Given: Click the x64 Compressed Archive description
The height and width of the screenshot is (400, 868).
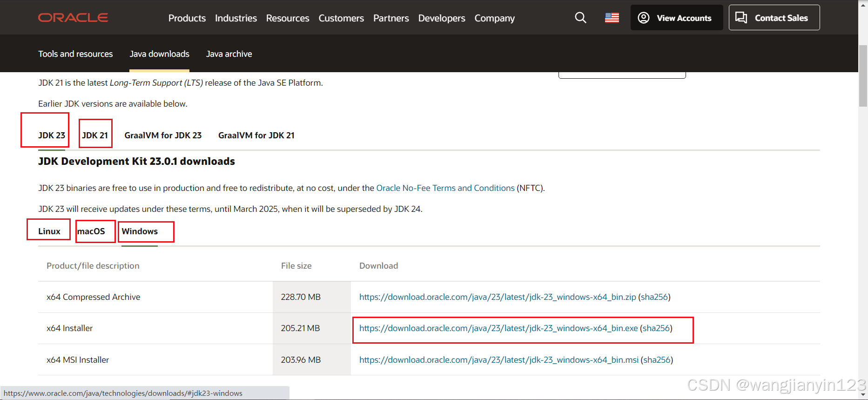Looking at the screenshot, I should (x=94, y=297).
